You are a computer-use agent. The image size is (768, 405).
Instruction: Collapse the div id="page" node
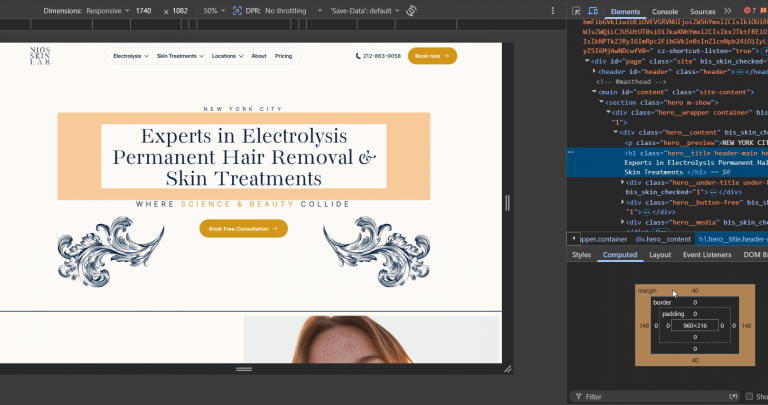click(x=587, y=61)
